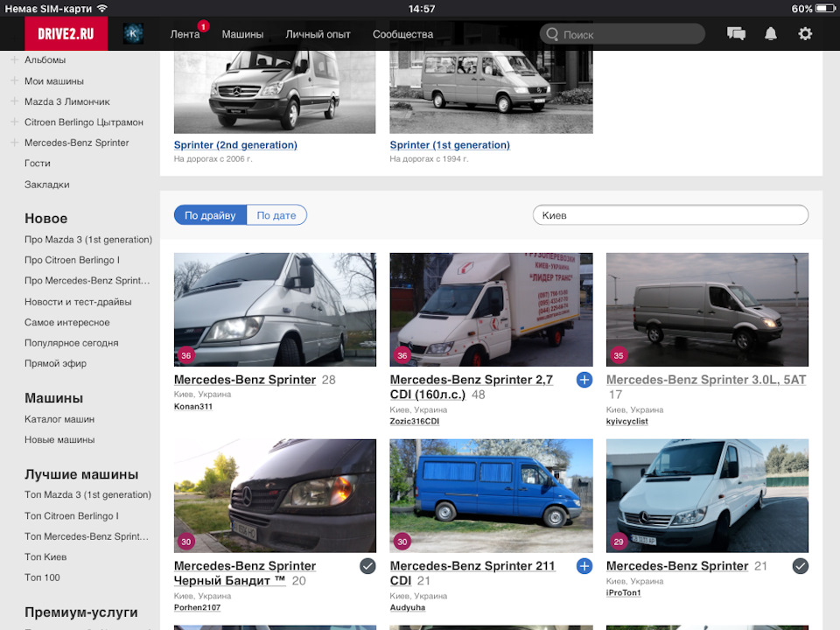Image resolution: width=840 pixels, height=630 pixels.
Task: Open the messages chat icon
Action: pyautogui.click(x=736, y=34)
